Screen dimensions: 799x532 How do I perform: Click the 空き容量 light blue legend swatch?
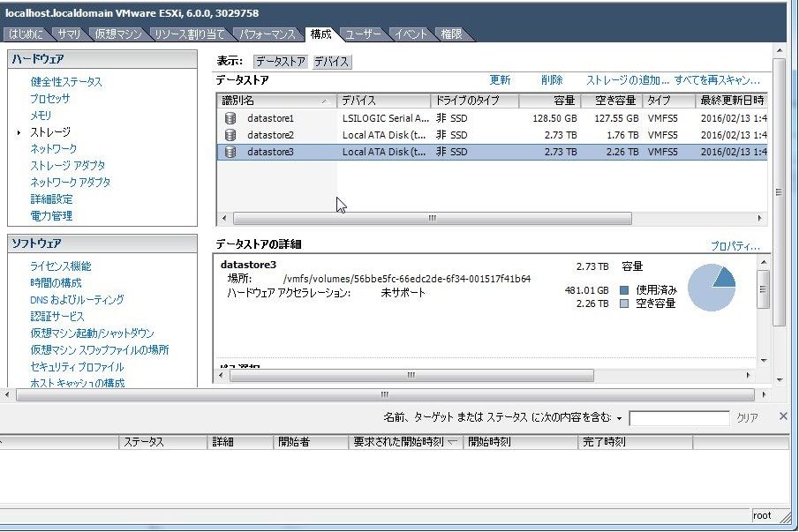tap(624, 303)
